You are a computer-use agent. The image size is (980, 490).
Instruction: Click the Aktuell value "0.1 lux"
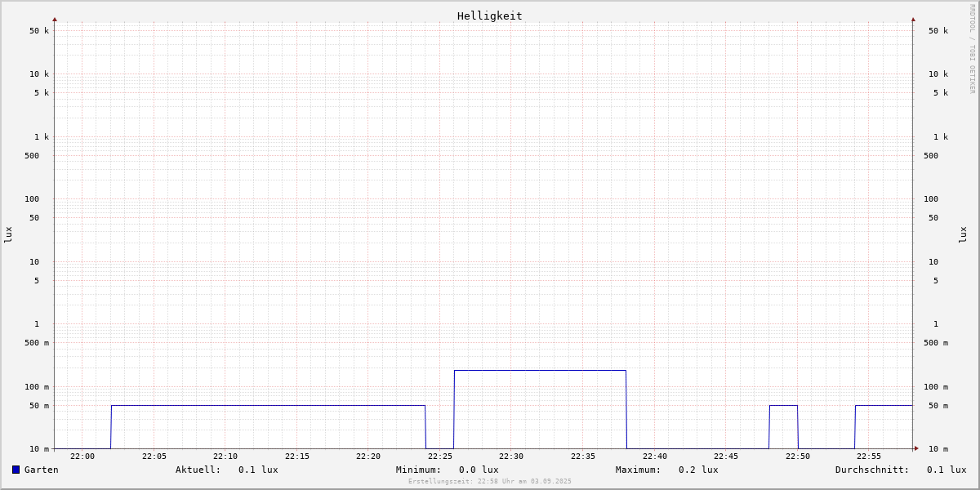[x=258, y=470]
